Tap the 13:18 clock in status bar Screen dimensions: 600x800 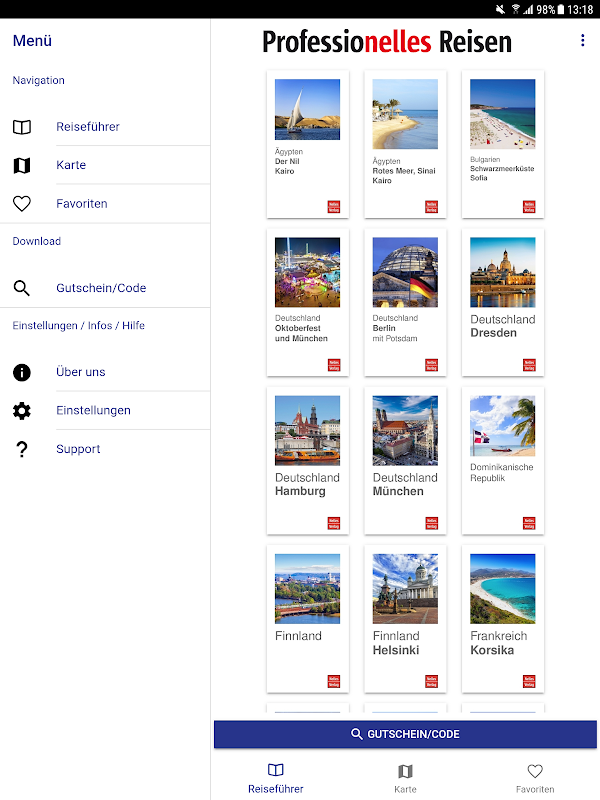pyautogui.click(x=581, y=9)
